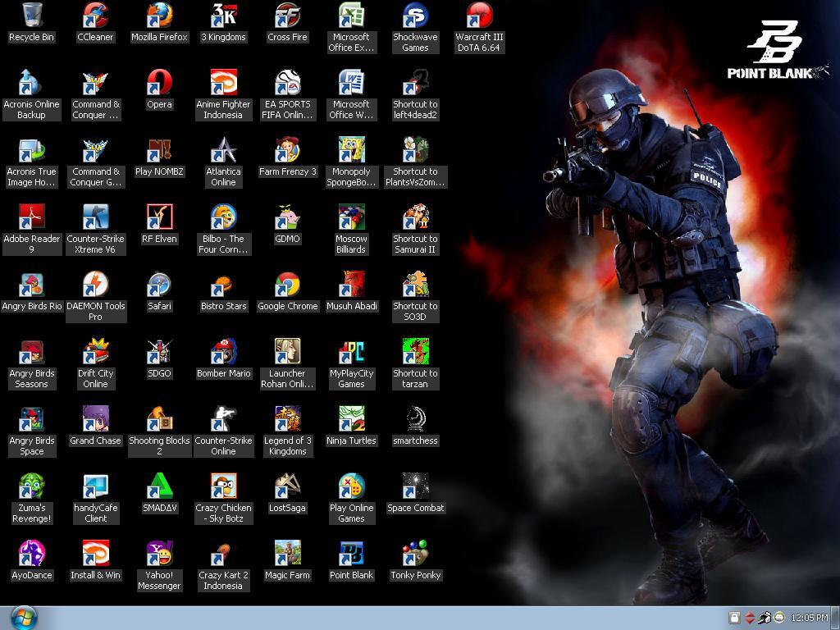Click the Cross Fire shortcut

(x=288, y=15)
